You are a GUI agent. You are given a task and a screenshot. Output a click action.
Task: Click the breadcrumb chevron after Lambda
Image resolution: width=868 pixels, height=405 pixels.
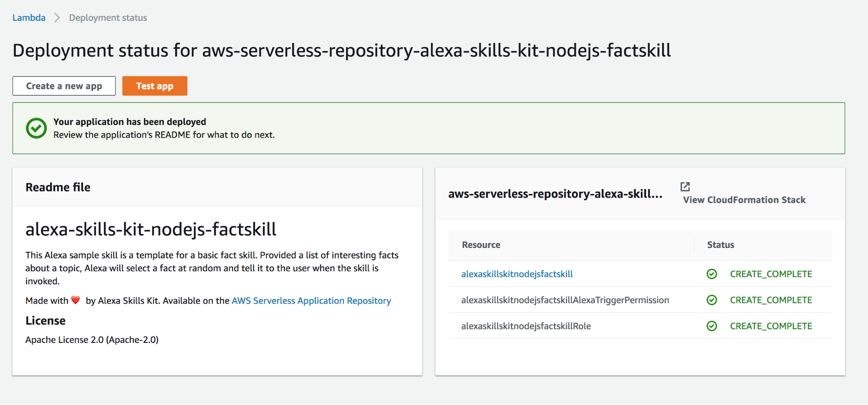pyautogui.click(x=57, y=18)
